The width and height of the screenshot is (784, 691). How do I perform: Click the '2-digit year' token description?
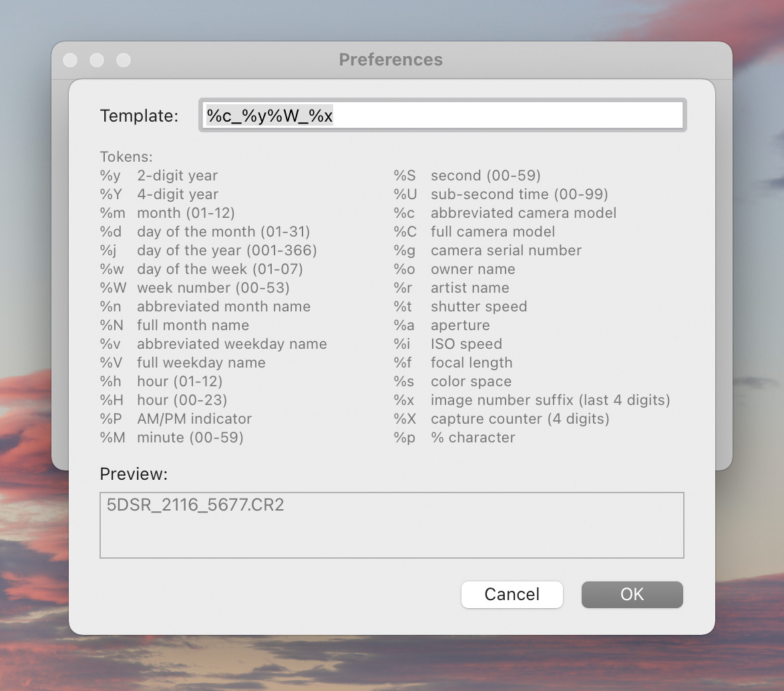click(178, 176)
